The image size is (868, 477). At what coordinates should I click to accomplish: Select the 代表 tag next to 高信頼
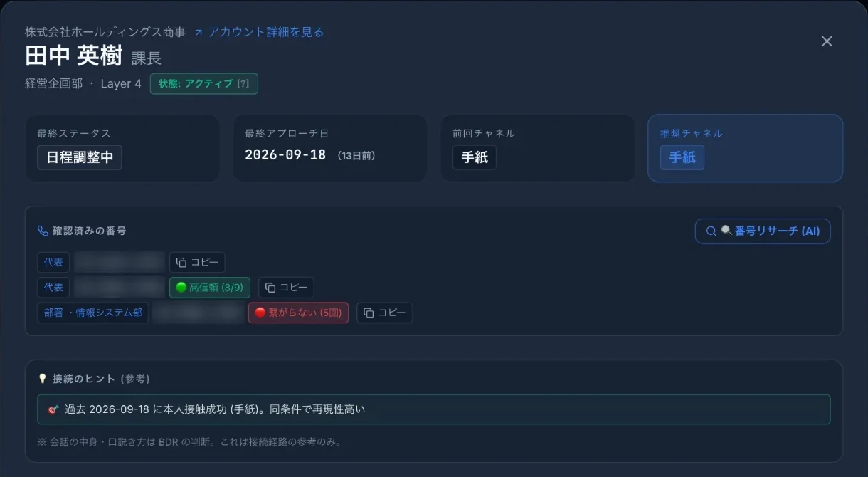point(53,287)
